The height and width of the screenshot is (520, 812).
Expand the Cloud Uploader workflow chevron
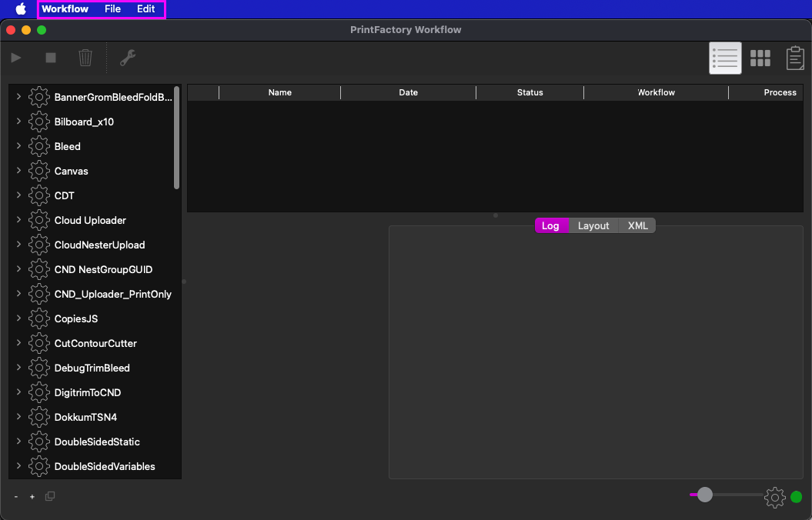point(18,219)
